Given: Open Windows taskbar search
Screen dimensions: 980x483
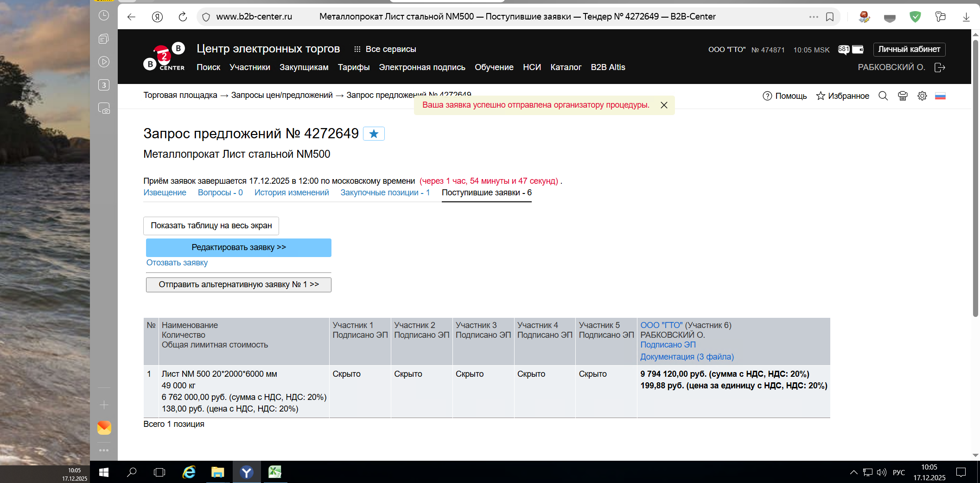Looking at the screenshot, I should (132, 472).
